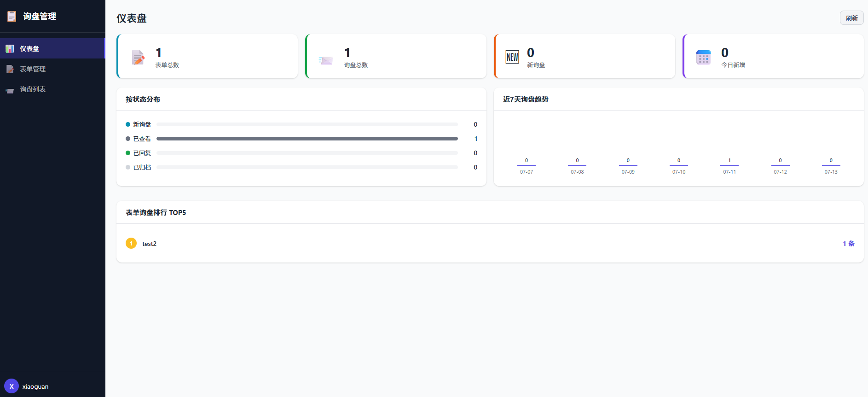Click the 刷新 refresh button

pos(851,18)
